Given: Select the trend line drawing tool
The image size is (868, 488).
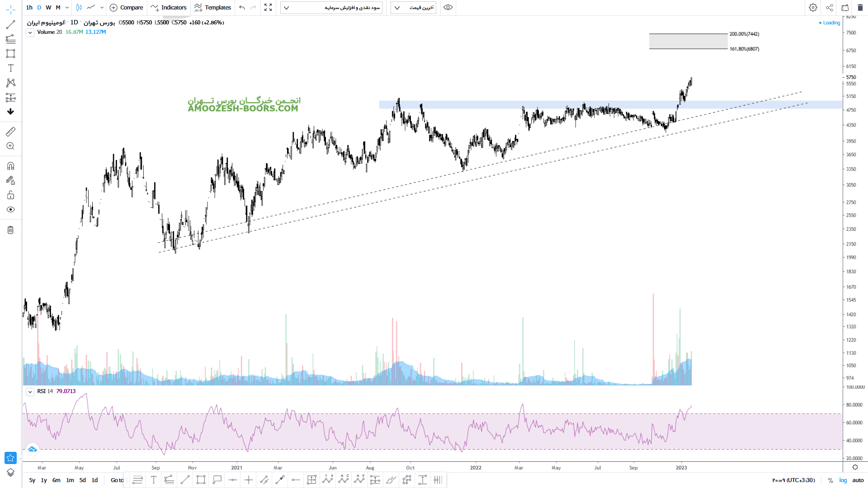Looking at the screenshot, I should click(10, 25).
